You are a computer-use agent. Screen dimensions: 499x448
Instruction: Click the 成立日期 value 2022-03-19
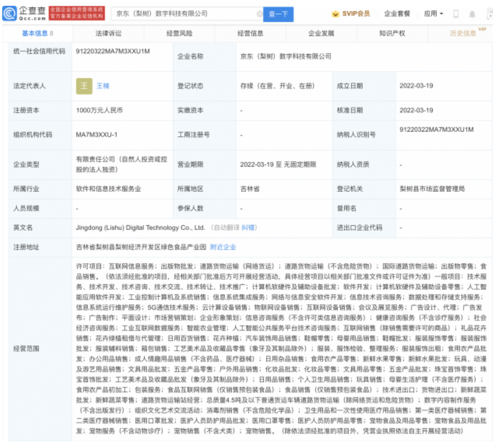click(416, 86)
